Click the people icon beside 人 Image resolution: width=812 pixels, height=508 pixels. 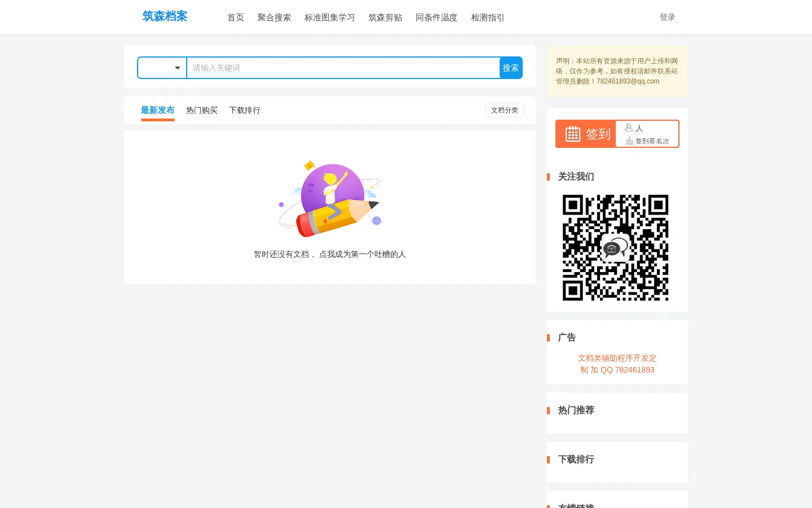[x=629, y=128]
